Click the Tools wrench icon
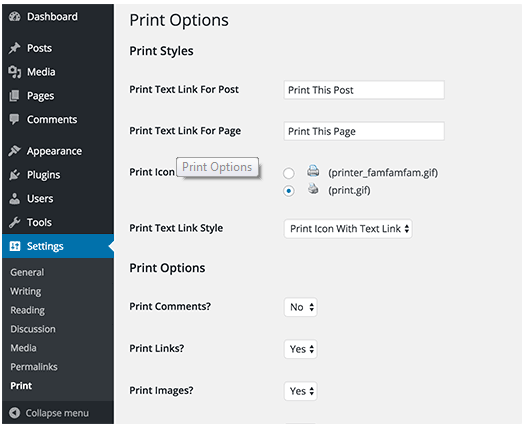The height and width of the screenshot is (425, 522). pos(15,222)
